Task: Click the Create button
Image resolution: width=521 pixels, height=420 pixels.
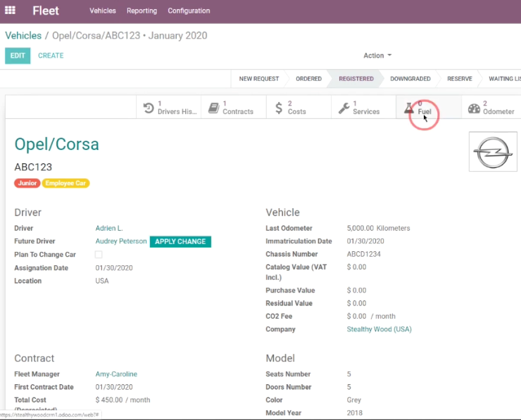Action: [x=51, y=56]
